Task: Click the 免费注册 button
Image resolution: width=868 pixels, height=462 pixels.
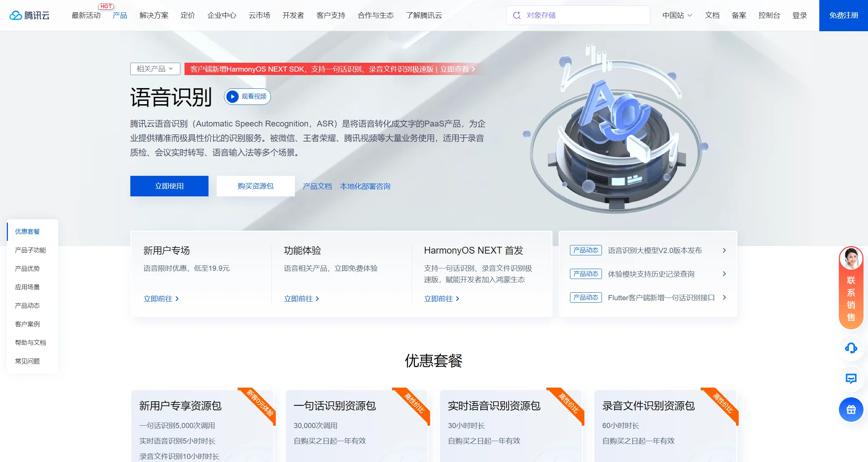Action: [843, 15]
